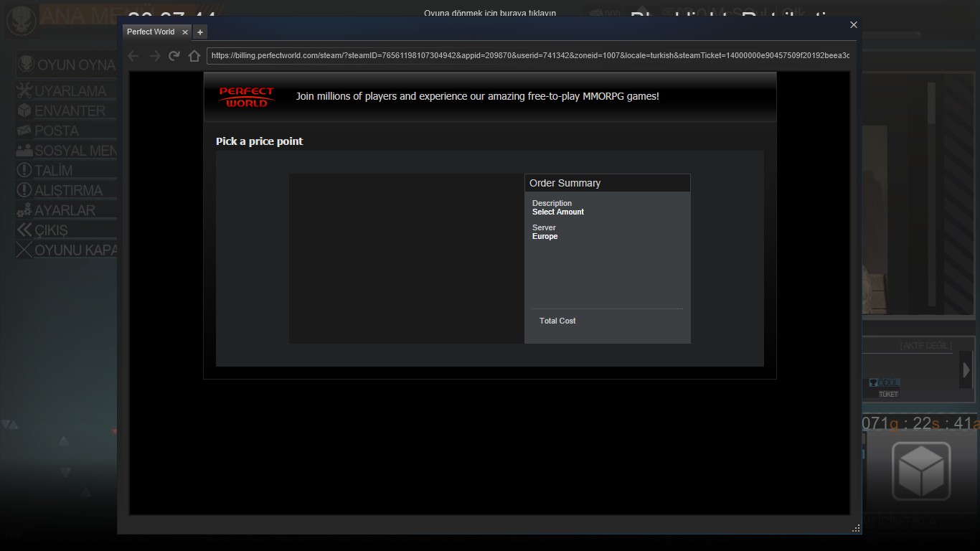
Task: Reload the billing page
Action: click(x=174, y=56)
